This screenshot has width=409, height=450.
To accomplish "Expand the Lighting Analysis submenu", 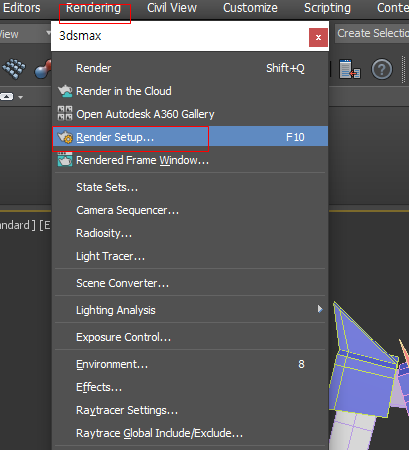I will pos(191,310).
